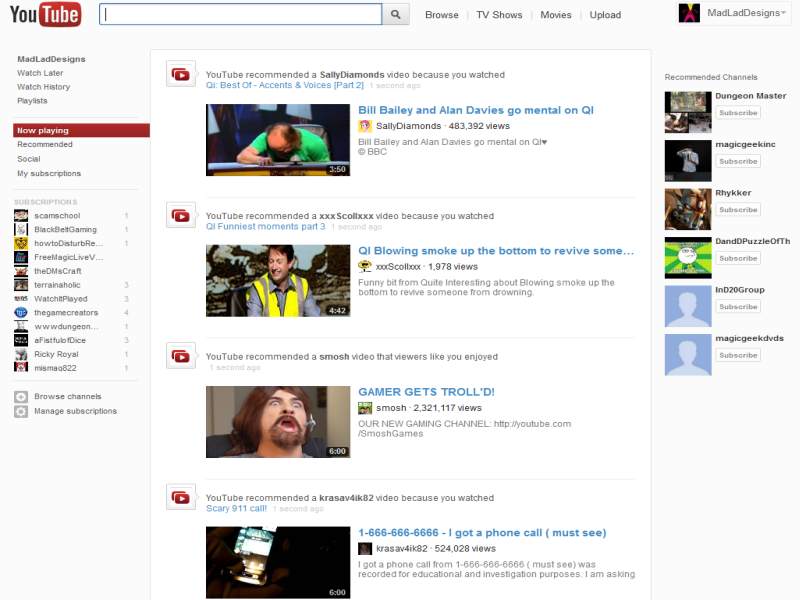Open the Movies section

point(556,15)
